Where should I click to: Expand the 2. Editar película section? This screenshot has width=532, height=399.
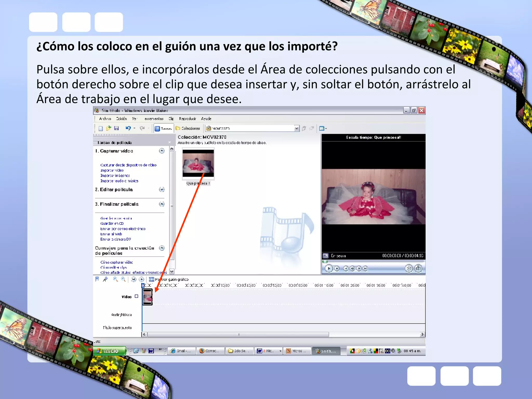(162, 189)
